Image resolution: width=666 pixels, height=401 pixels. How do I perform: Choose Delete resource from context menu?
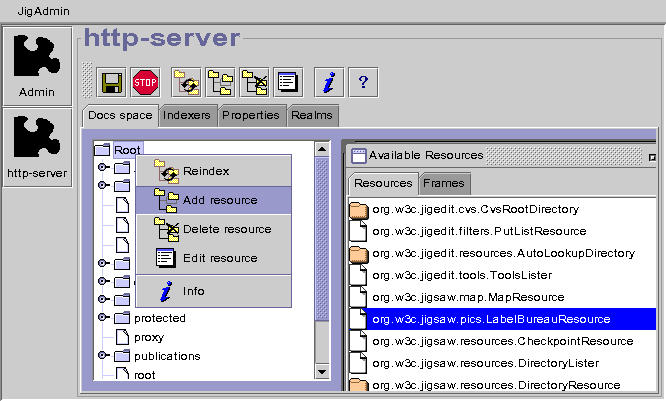point(226,230)
